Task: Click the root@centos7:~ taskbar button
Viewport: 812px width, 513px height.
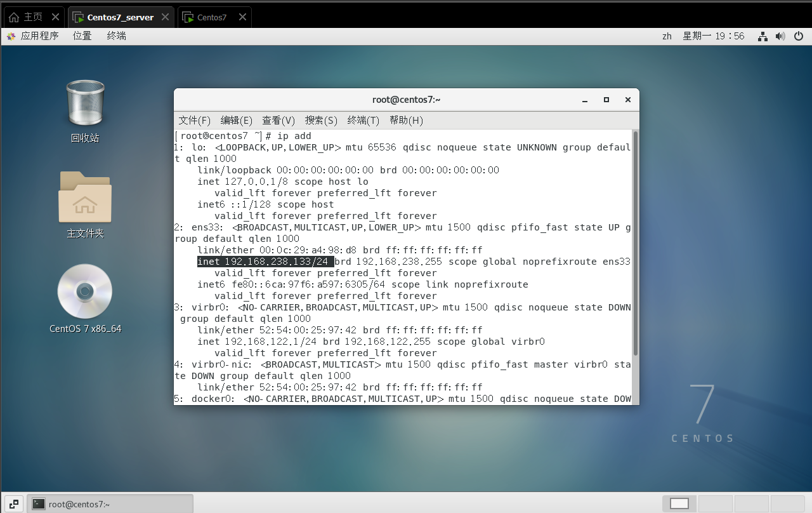Action: 111,503
